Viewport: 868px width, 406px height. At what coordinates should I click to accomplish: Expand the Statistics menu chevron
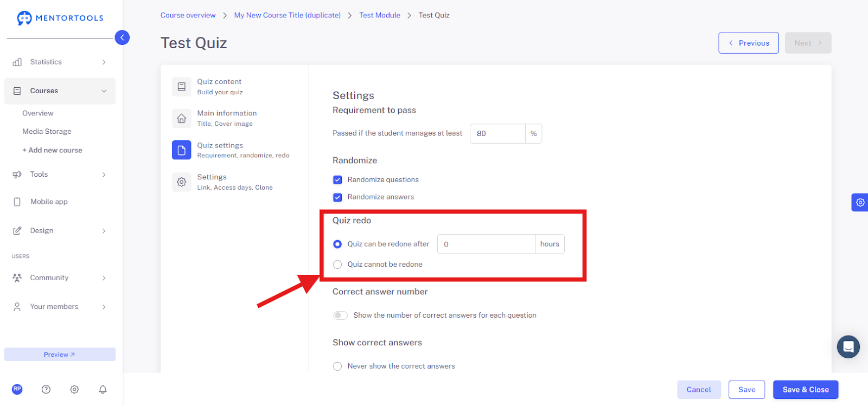(x=104, y=62)
